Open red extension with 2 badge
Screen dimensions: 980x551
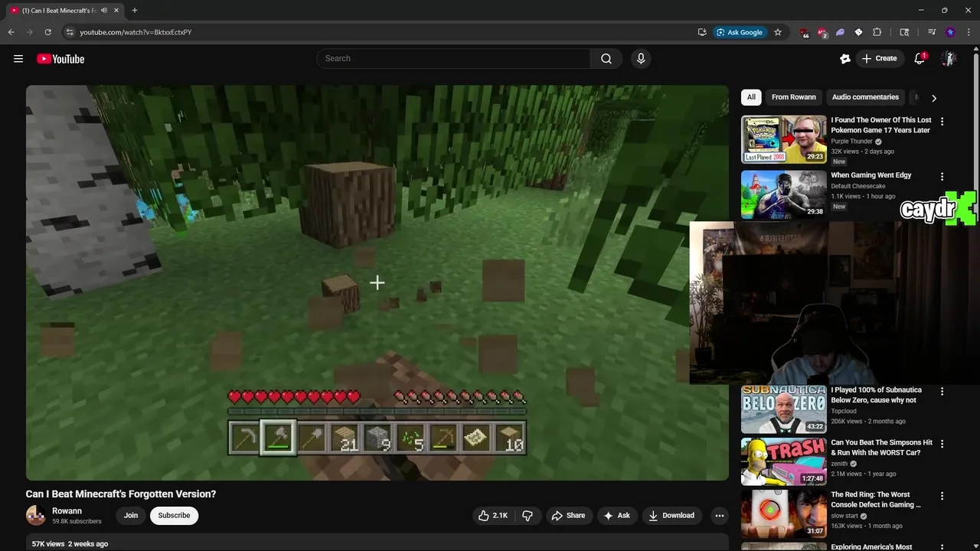coord(822,32)
